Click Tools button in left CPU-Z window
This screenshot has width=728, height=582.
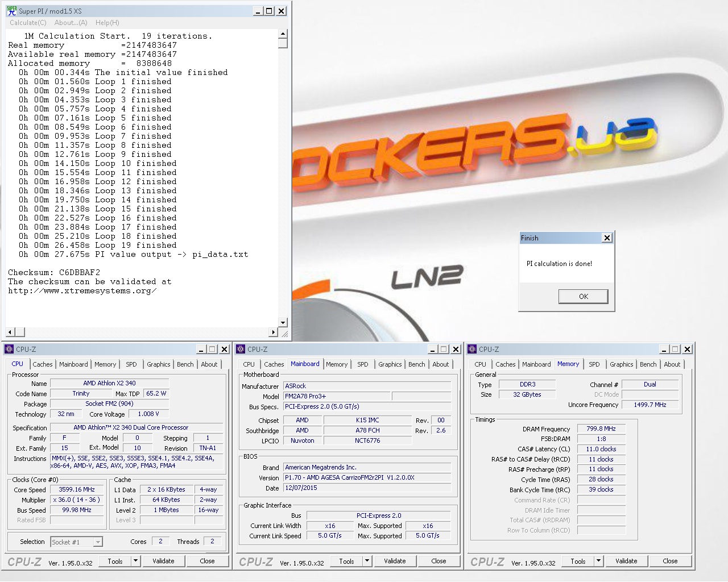tap(115, 561)
